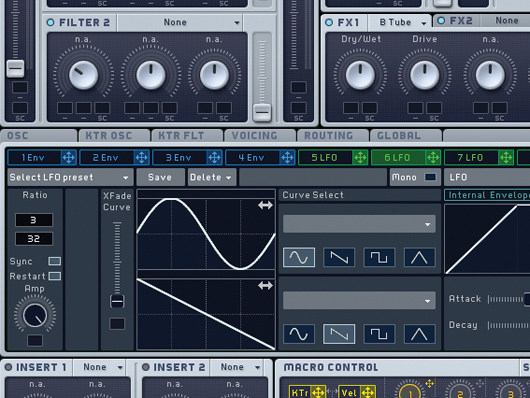Switch to the KTR FLT tab
This screenshot has width=530, height=398.
tap(187, 136)
